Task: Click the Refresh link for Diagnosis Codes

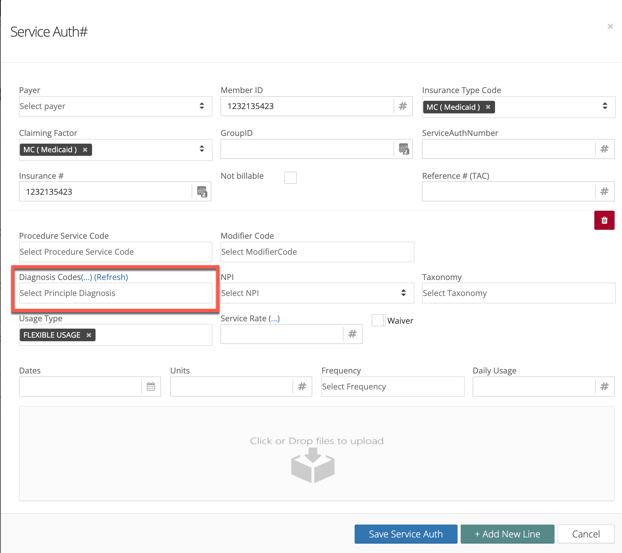Action: (111, 277)
